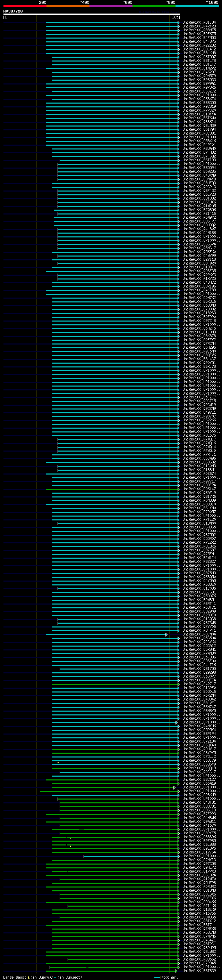
Task: Select hit label UniRef100_P46297
Action: pyautogui.click(x=199, y=72)
